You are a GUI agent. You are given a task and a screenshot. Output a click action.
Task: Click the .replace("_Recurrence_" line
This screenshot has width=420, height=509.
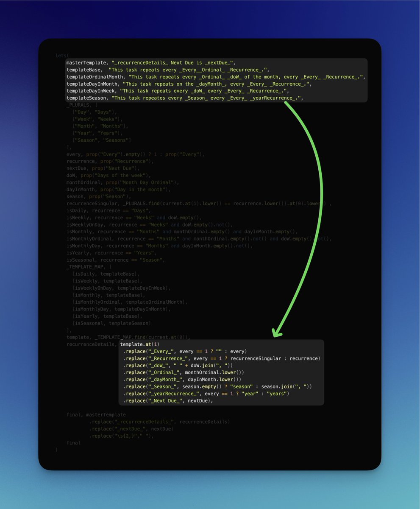(x=222, y=358)
